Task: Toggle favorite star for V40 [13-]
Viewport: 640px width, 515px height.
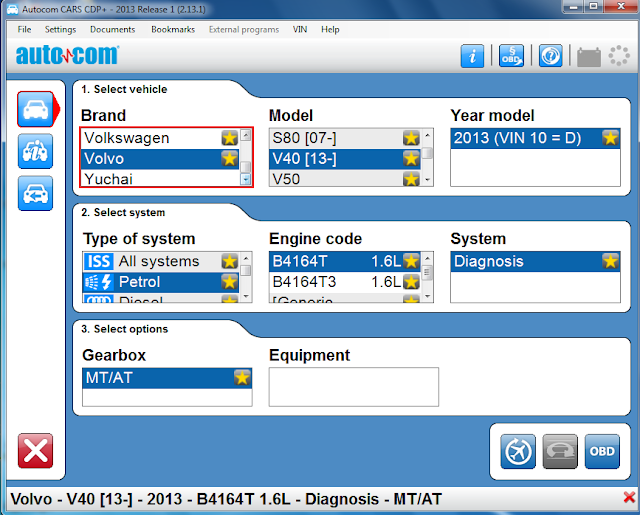Action: 411,159
